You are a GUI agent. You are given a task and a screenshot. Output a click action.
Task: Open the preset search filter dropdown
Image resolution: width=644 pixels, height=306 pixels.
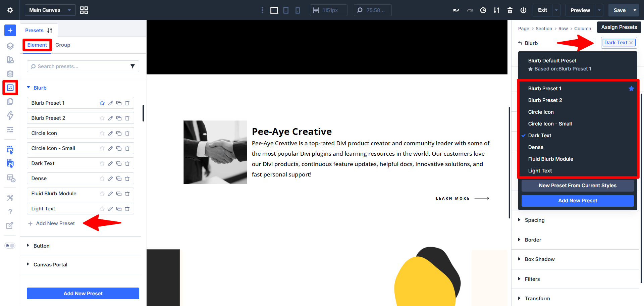tap(132, 66)
